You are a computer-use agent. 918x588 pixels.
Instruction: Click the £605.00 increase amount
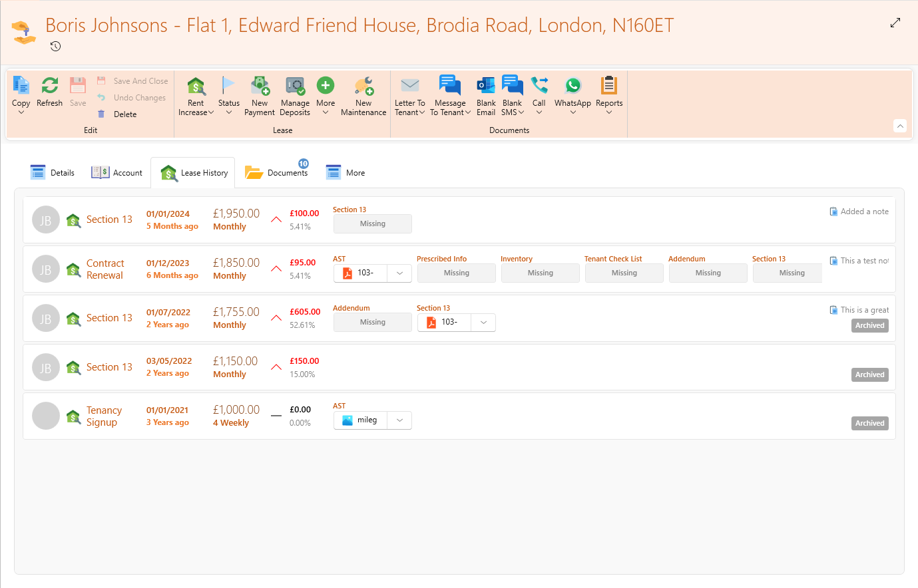(x=305, y=312)
